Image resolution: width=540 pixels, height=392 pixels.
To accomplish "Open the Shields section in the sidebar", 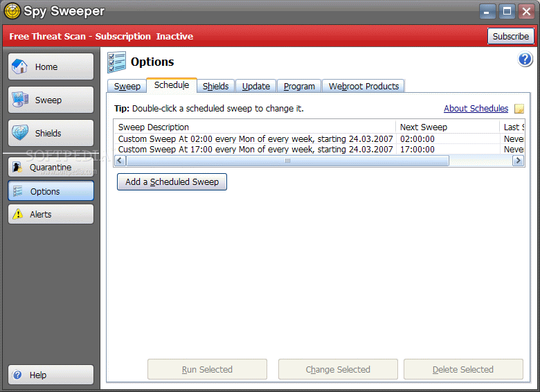I will (51, 133).
